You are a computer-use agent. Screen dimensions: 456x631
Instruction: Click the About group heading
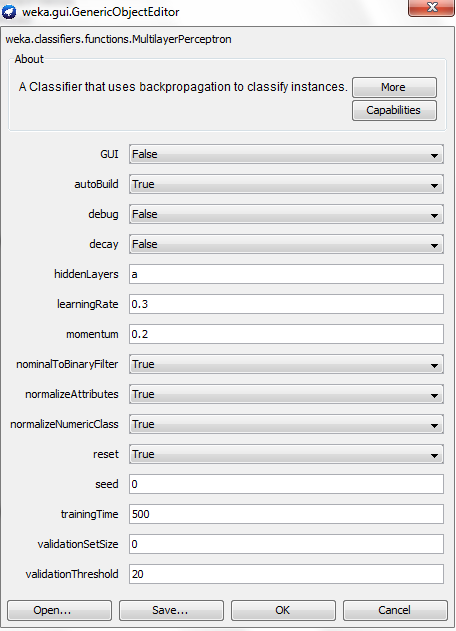coord(29,59)
